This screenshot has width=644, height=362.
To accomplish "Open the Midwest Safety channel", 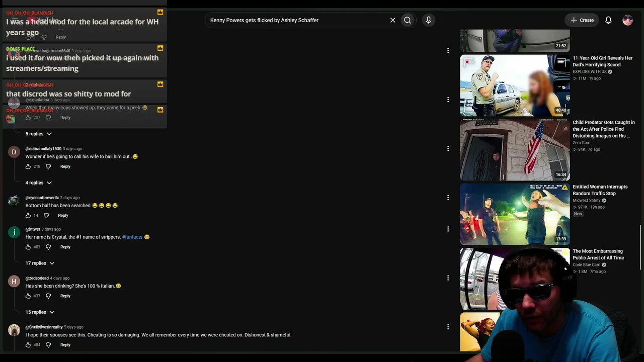I will point(587,201).
